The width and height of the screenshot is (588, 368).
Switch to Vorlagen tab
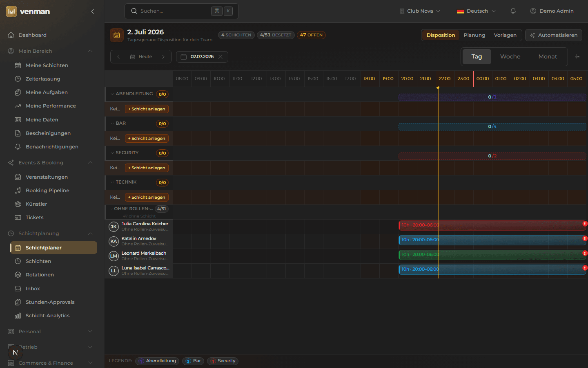click(505, 35)
